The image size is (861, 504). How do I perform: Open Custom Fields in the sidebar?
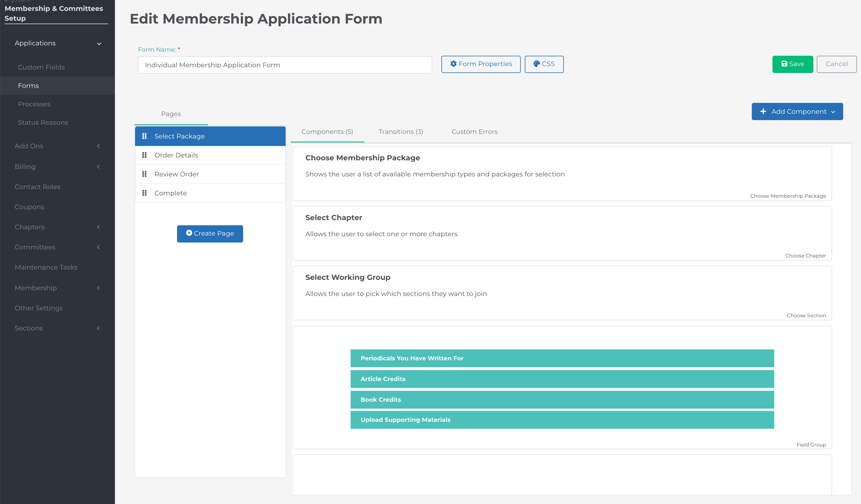41,67
